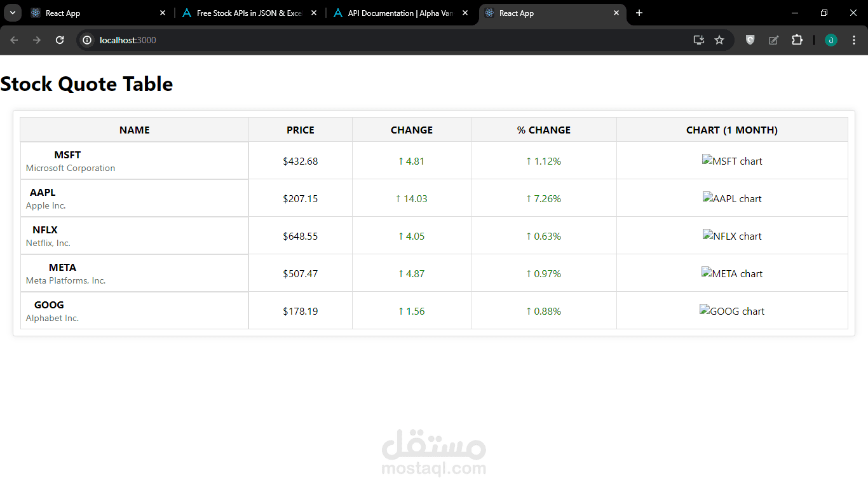Click the broken MSFT chart image
Screen dimensions: 868x487
coord(732,161)
